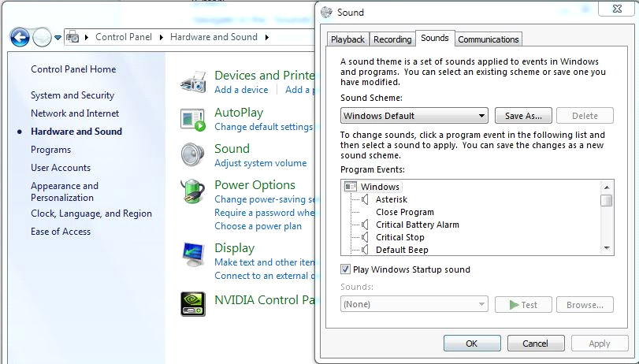Click the Test sound button
Image resolution: width=639 pixels, height=364 pixels.
(x=523, y=304)
